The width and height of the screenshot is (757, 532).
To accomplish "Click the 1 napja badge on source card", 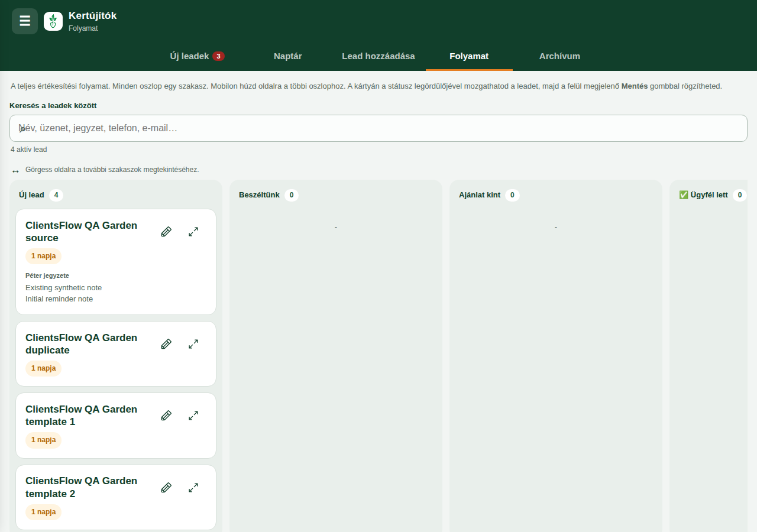I will 44,256.
